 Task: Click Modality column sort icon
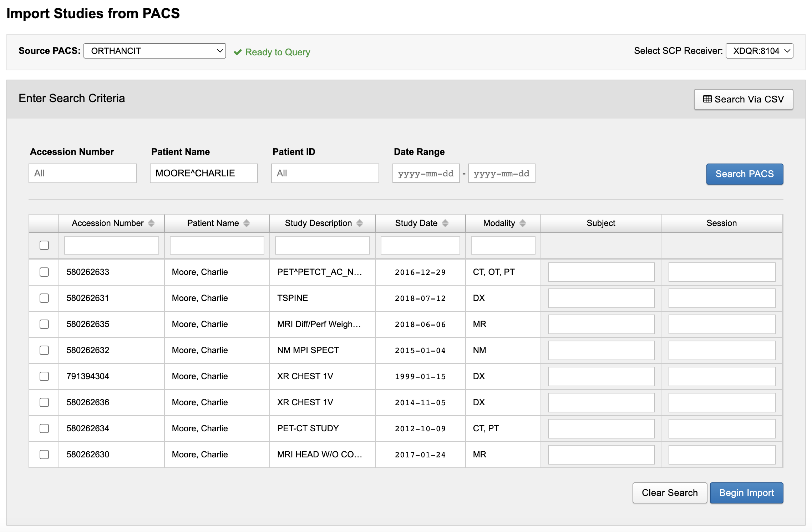tap(523, 223)
